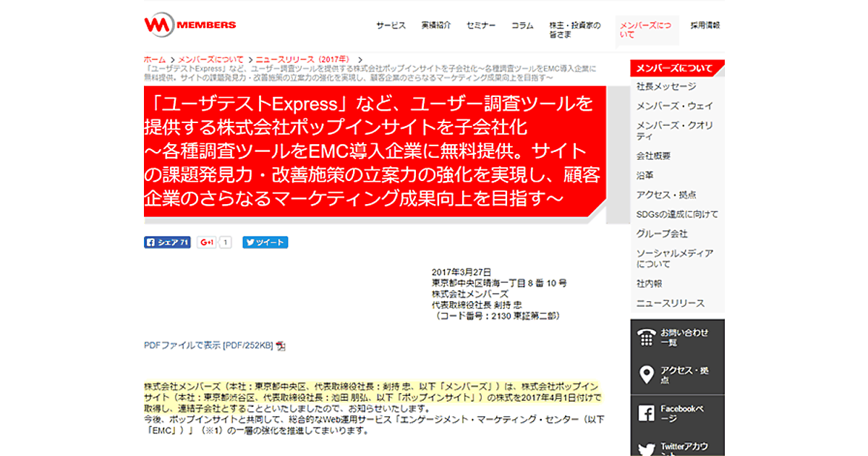This screenshot has width=868, height=456.
Task: Open 社内報 in sidebar
Action: [649, 284]
